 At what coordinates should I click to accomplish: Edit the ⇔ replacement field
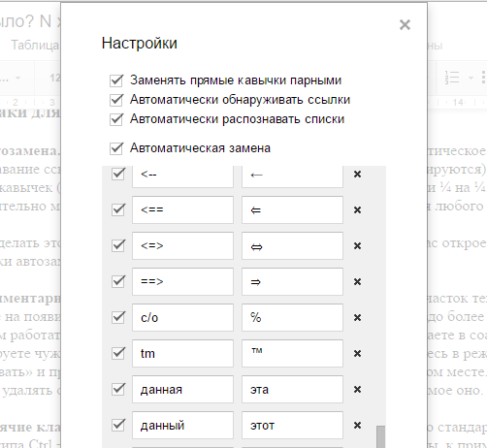(292, 245)
